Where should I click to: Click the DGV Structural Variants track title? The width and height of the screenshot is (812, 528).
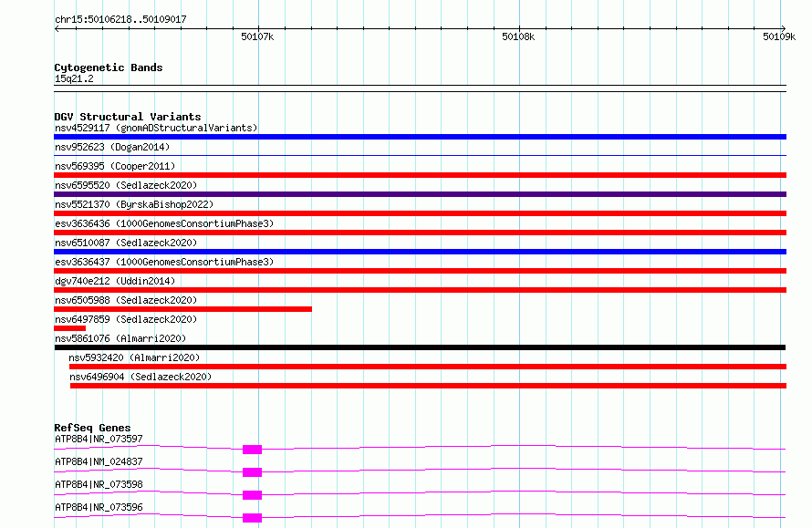pyautogui.click(x=128, y=117)
